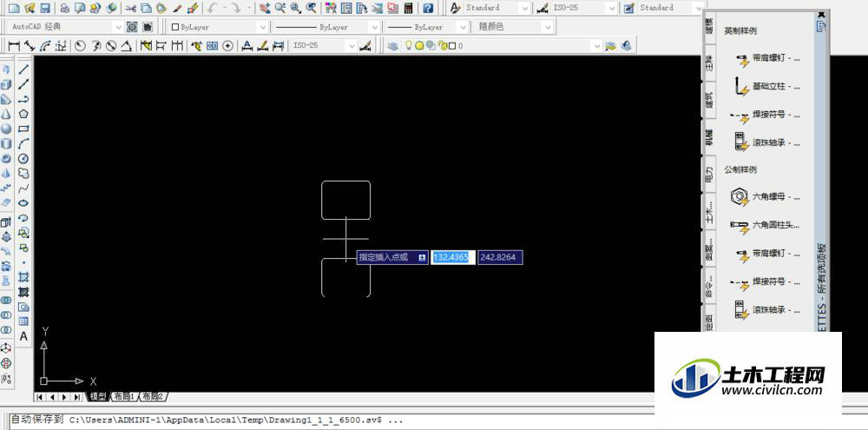This screenshot has height=430, width=868.
Task: Select 滚珠轴承 under 英制样例
Action: [x=766, y=142]
